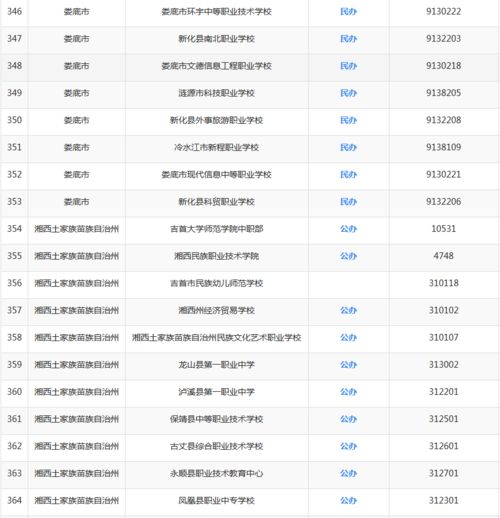The height and width of the screenshot is (518, 500).
Task: Open the 民办 link for 涟源市科技职业学校
Action: (x=348, y=93)
